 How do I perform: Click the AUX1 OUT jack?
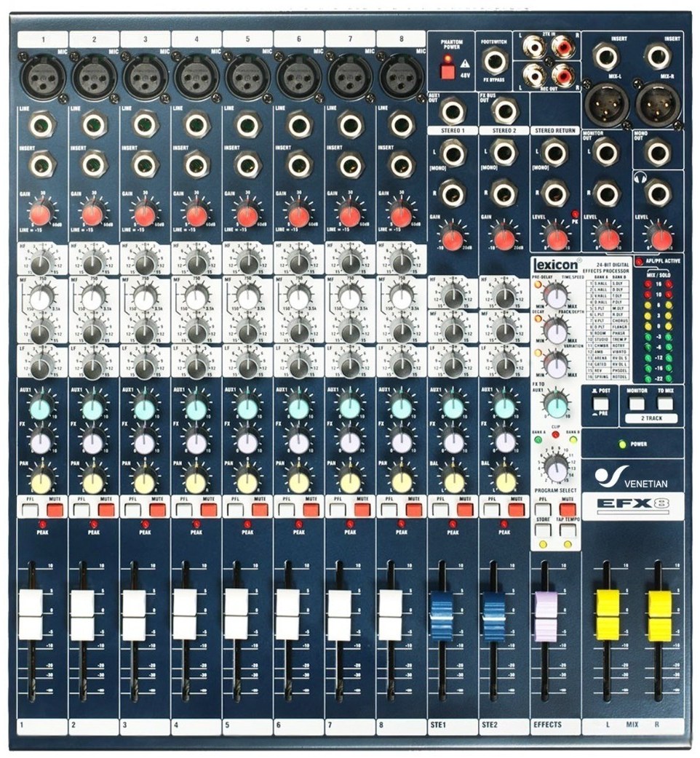(x=453, y=111)
